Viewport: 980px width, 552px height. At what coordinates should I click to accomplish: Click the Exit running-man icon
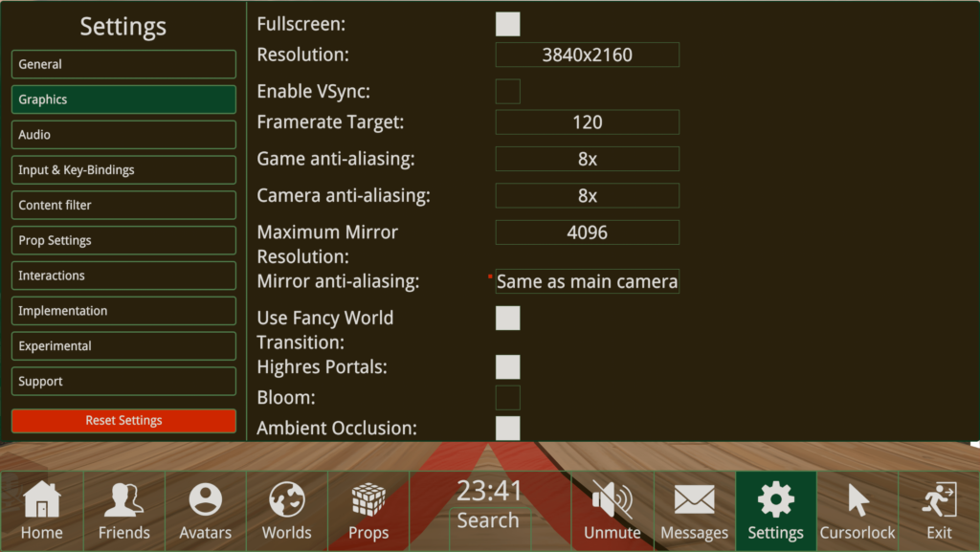[x=940, y=499]
